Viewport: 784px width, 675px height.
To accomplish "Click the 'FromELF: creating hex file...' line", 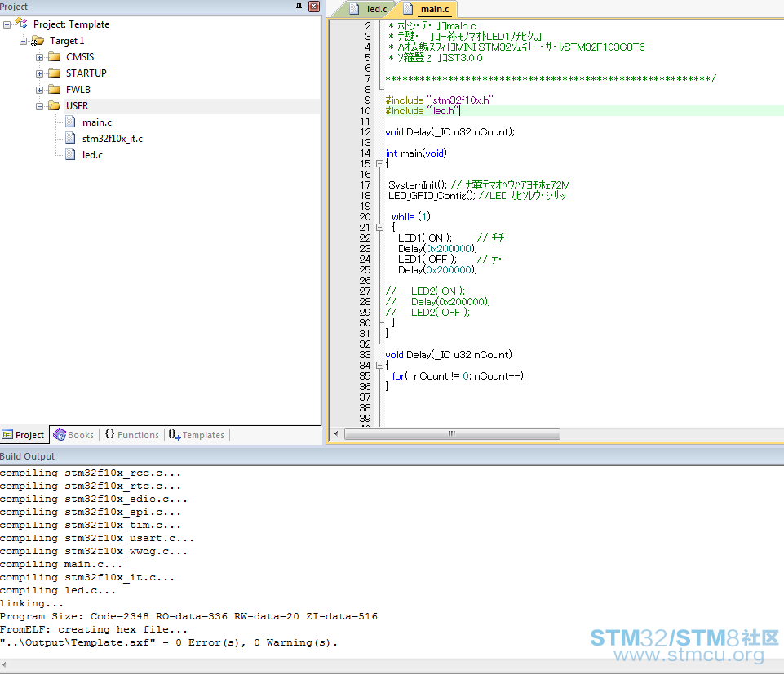I will point(94,629).
